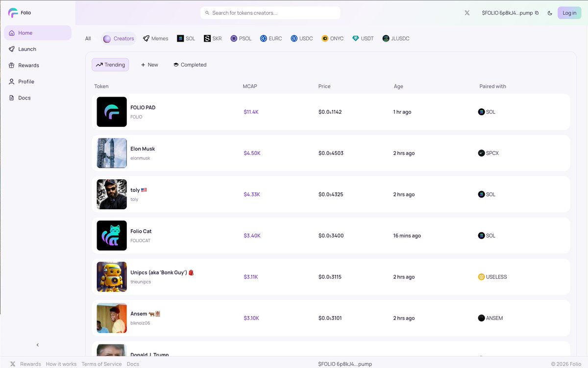Click the footer Rewards link
This screenshot has height=368, width=588.
30,364
